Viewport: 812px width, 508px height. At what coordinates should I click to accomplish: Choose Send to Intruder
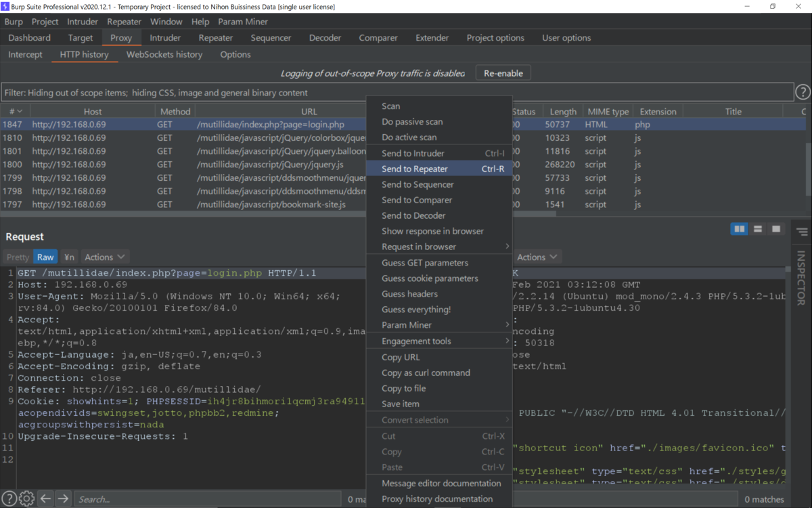click(x=438, y=153)
